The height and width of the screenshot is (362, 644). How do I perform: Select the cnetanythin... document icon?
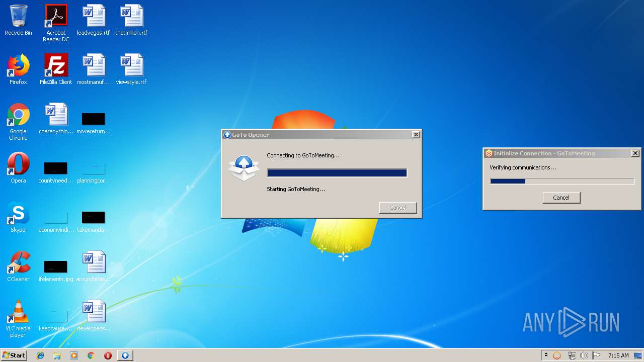point(56,119)
